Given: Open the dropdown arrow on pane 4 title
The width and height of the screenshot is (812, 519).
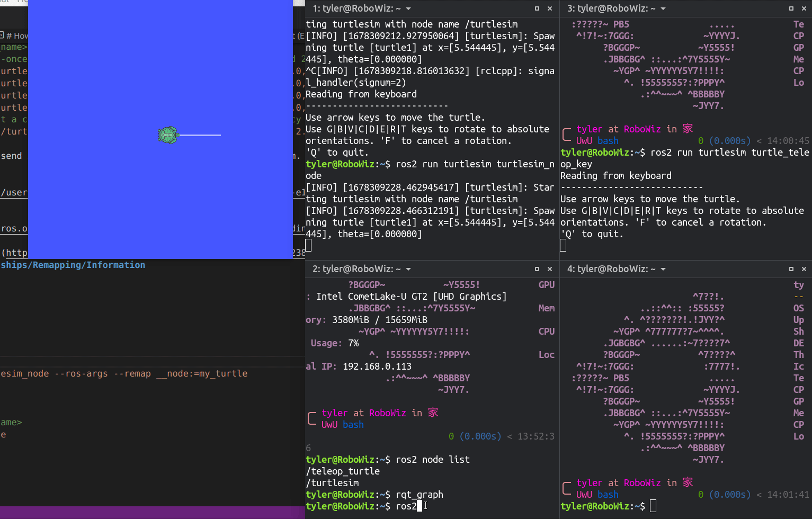Looking at the screenshot, I should [663, 270].
